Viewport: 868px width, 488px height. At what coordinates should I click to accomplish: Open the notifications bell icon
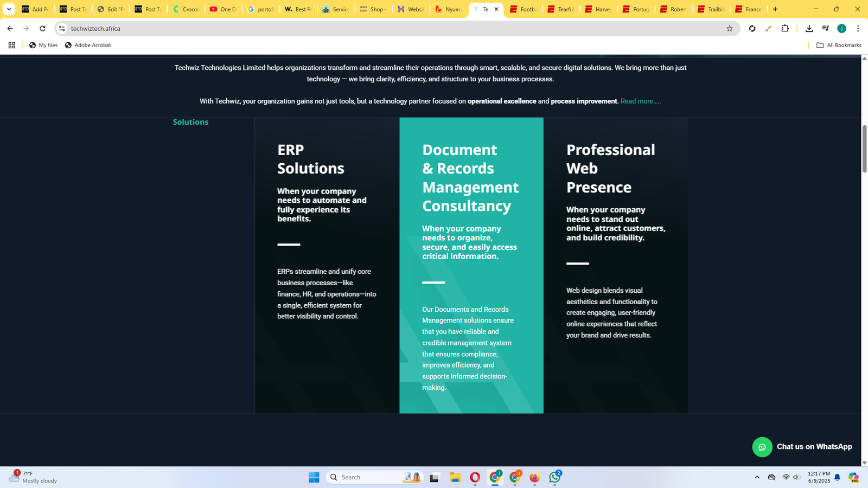[x=837, y=477]
